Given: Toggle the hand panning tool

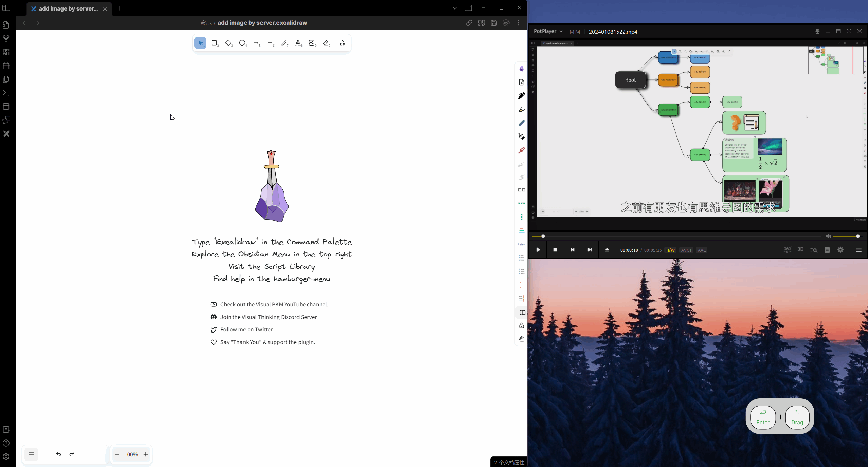Looking at the screenshot, I should (522, 339).
